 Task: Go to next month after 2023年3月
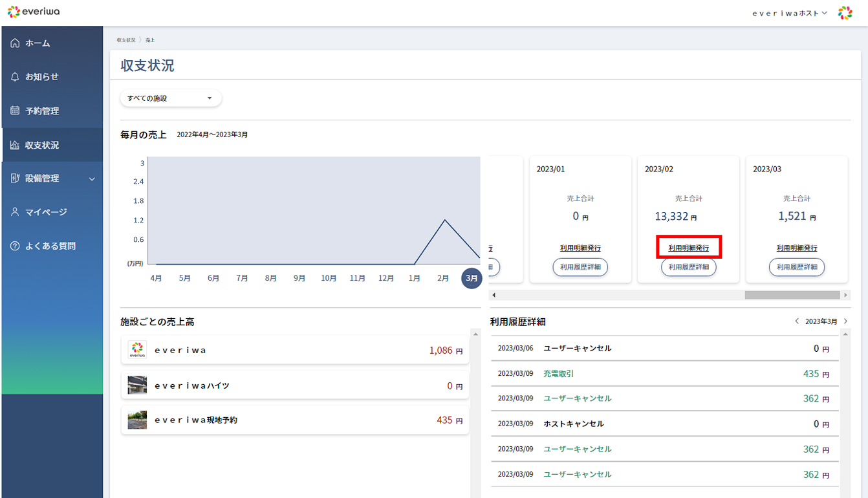pyautogui.click(x=845, y=321)
